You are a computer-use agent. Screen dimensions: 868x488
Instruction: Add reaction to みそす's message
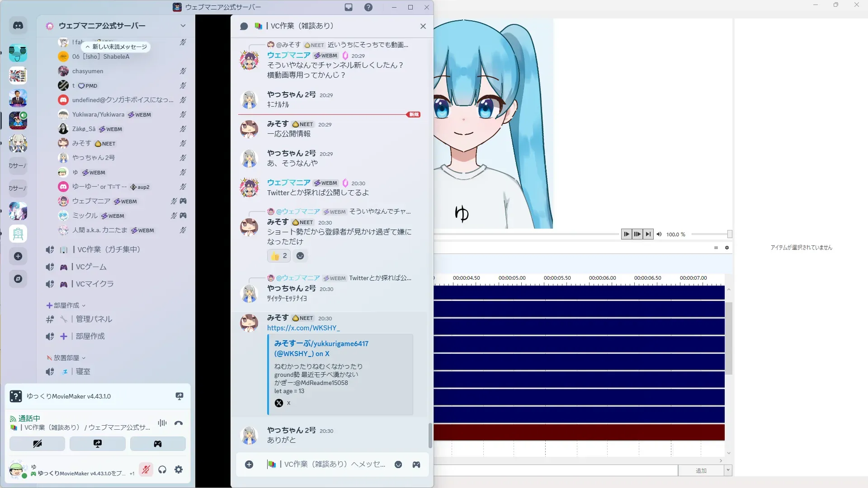pyautogui.click(x=300, y=256)
